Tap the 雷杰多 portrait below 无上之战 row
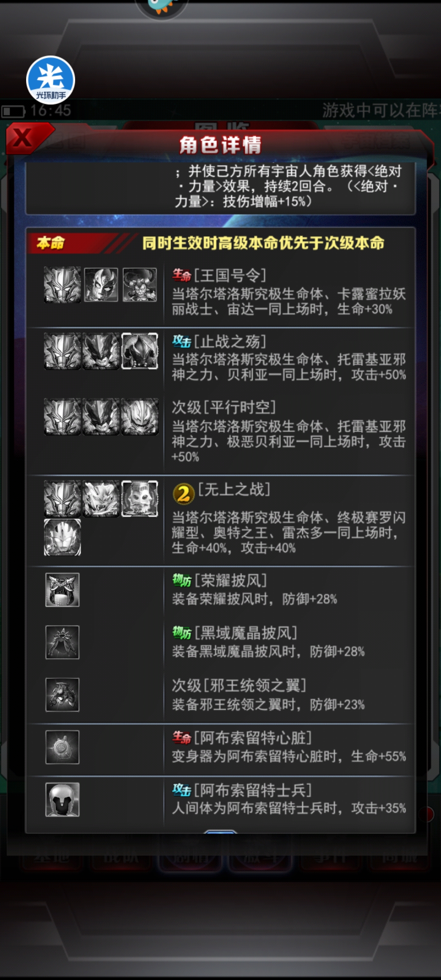 62,537
